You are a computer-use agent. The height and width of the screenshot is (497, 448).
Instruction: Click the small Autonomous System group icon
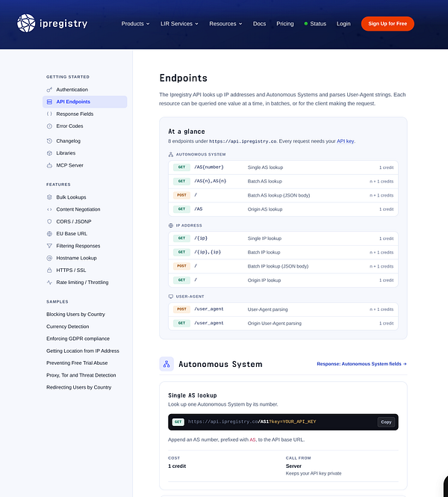click(171, 155)
